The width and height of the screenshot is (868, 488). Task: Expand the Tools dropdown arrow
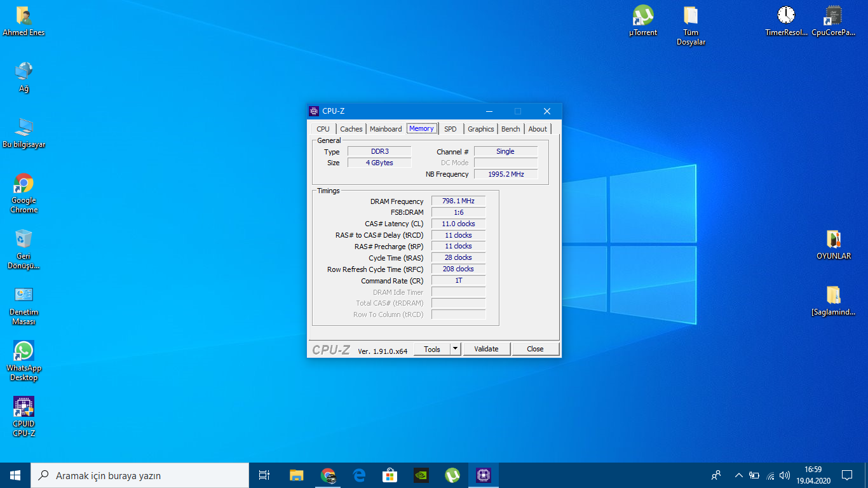(x=455, y=349)
